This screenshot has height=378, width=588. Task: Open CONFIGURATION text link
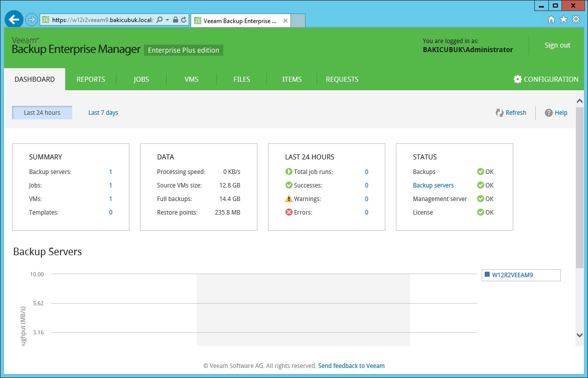(x=551, y=79)
